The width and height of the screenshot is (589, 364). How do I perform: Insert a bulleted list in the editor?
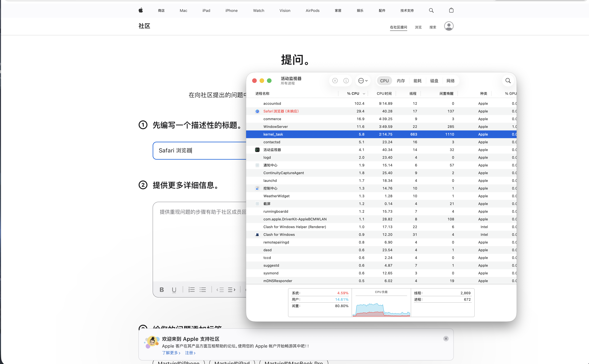pyautogui.click(x=203, y=290)
